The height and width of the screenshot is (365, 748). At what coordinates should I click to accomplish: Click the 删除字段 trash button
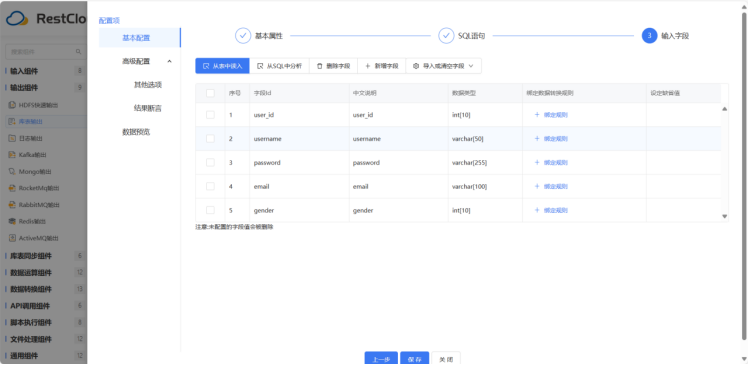[x=333, y=66]
